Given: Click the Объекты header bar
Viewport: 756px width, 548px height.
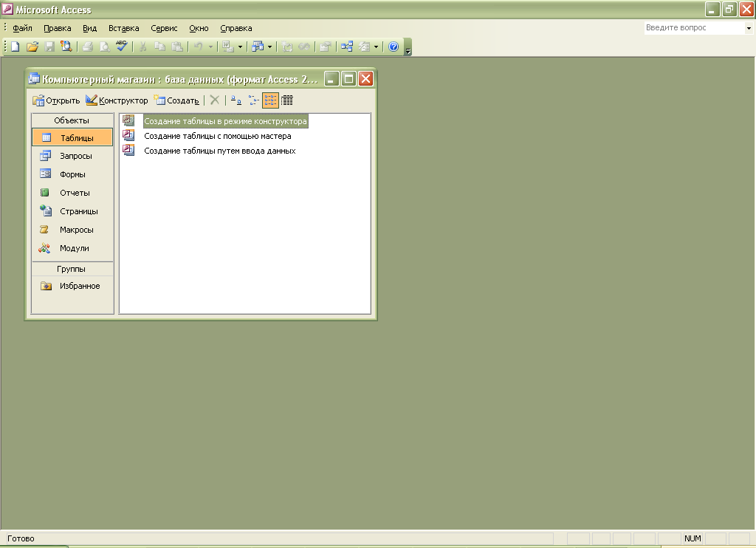Looking at the screenshot, I should [x=72, y=120].
